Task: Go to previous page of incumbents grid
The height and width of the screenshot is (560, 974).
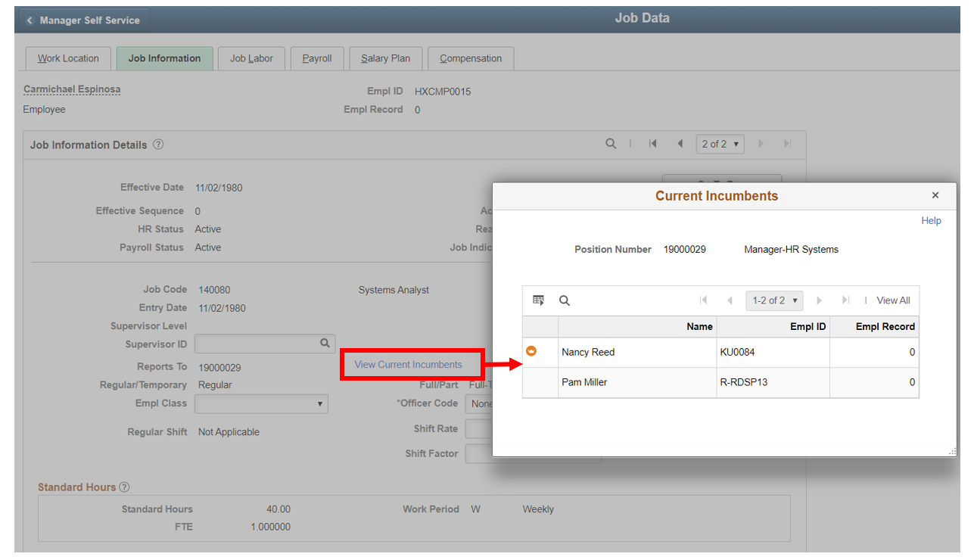Action: (x=730, y=300)
